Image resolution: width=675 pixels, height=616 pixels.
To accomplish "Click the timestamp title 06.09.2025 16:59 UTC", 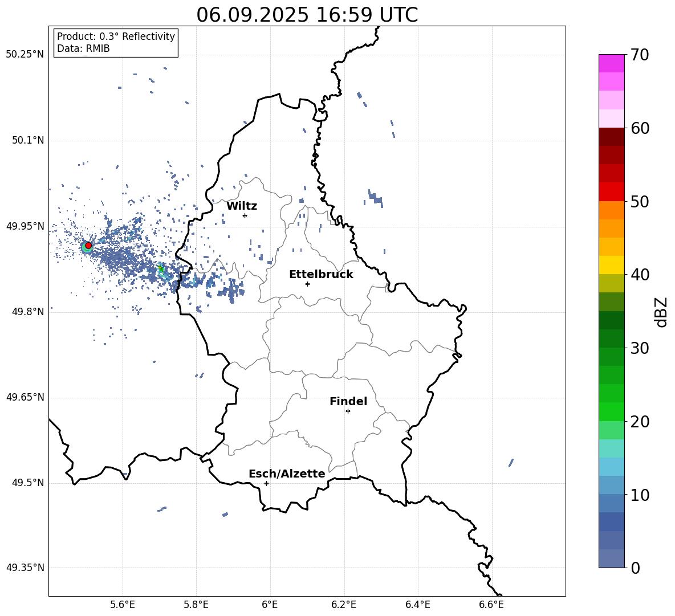I will click(307, 15).
